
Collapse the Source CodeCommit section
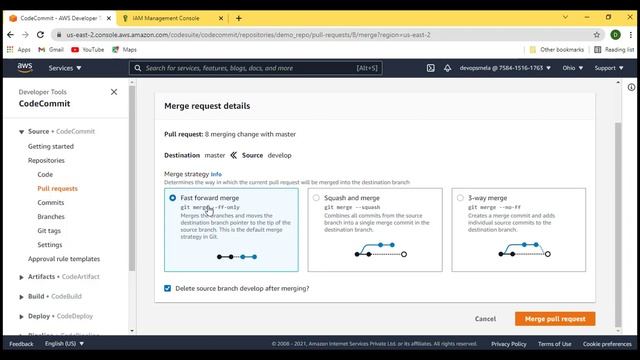[22, 132]
